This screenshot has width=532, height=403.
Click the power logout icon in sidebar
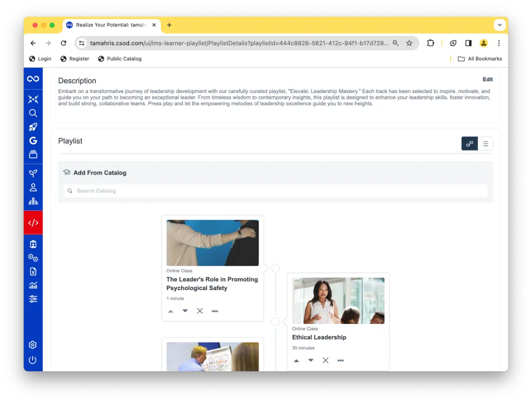[33, 360]
